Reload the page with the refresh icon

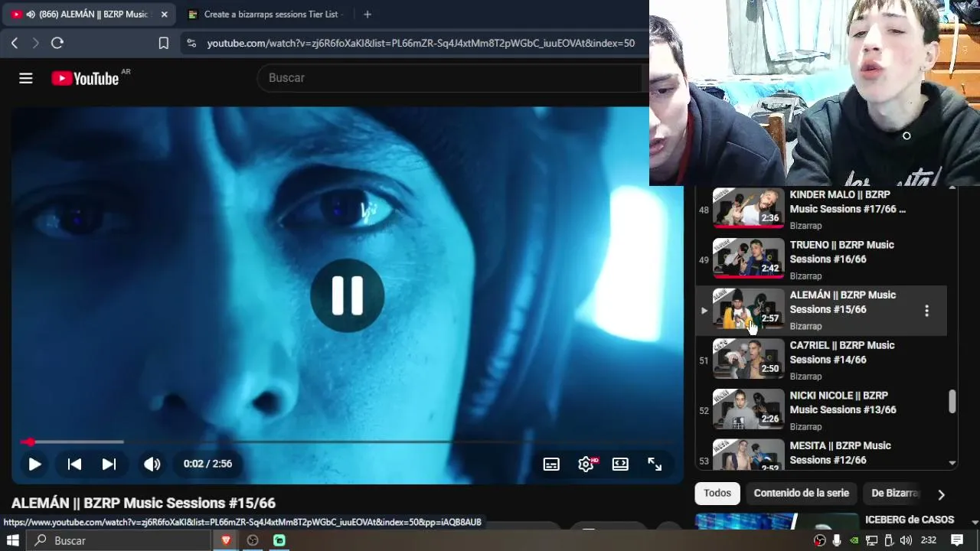[x=57, y=44]
